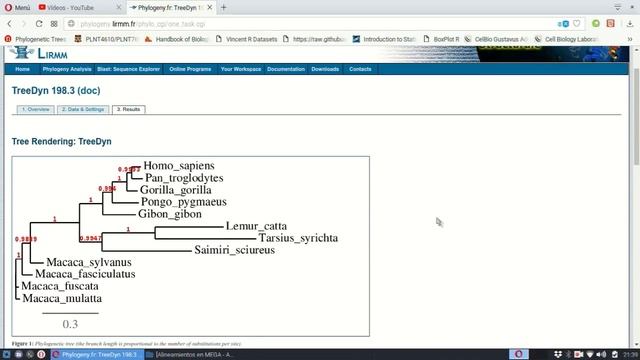This screenshot has height=360, width=640.
Task: Add a new browser tab
Action: tap(224, 7)
